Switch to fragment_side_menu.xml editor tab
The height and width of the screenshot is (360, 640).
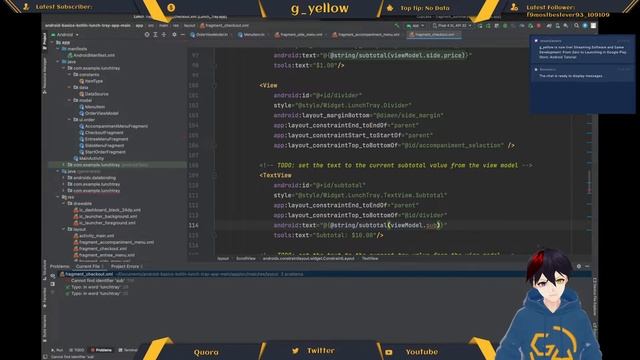(x=299, y=35)
